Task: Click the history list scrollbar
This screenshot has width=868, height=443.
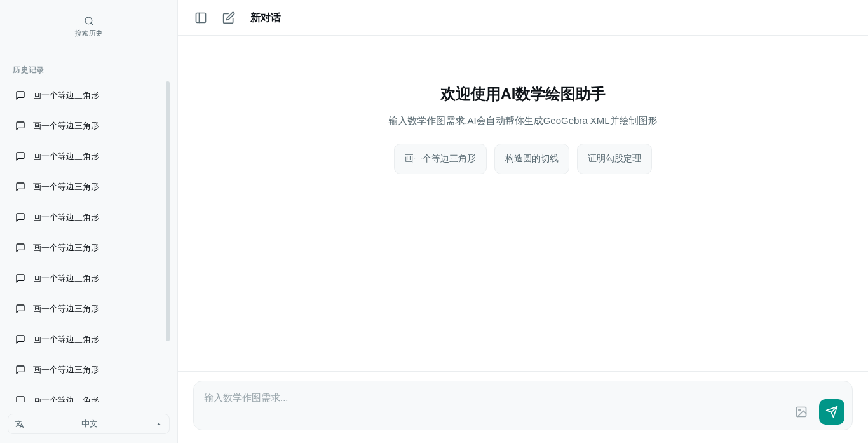Action: click(168, 211)
